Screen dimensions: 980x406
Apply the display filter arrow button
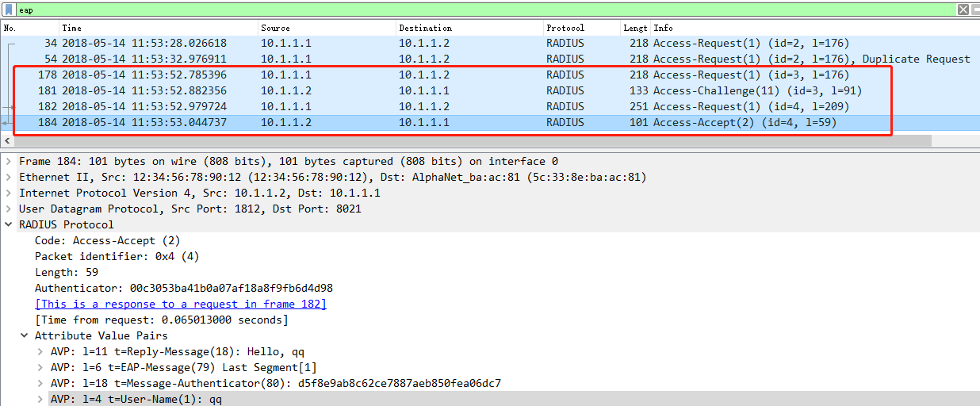point(974,10)
